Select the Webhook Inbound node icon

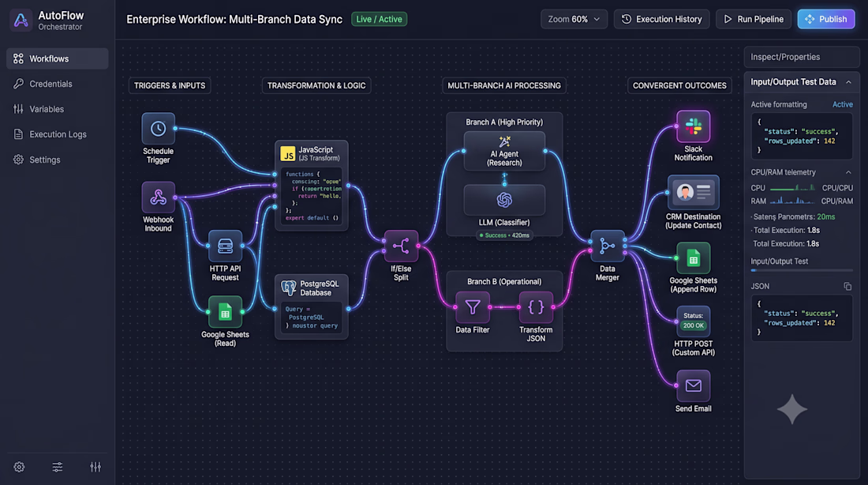pyautogui.click(x=159, y=197)
